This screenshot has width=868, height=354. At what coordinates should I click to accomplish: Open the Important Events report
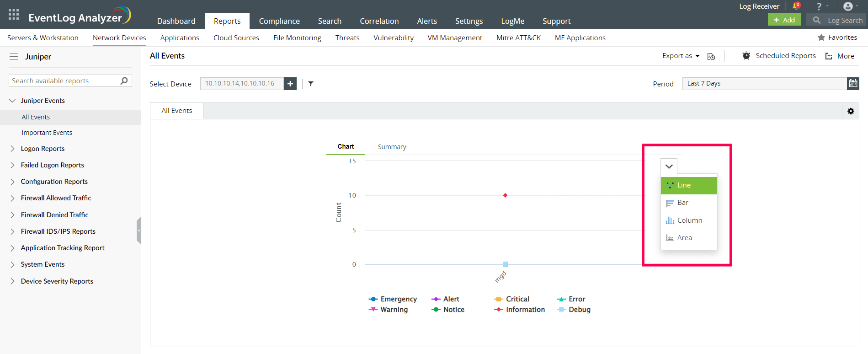point(47,133)
